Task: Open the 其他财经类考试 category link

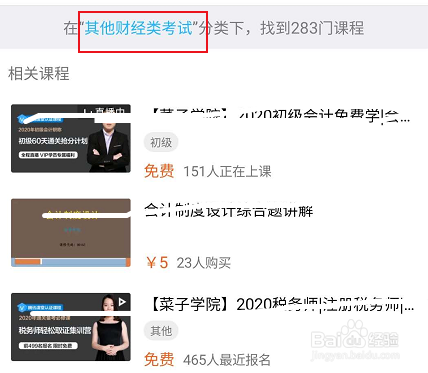Action: coord(138,28)
